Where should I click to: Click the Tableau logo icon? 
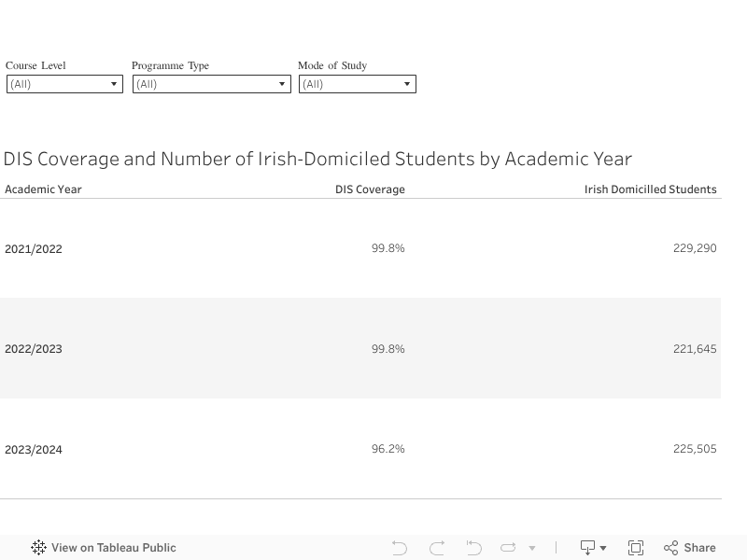(38, 548)
